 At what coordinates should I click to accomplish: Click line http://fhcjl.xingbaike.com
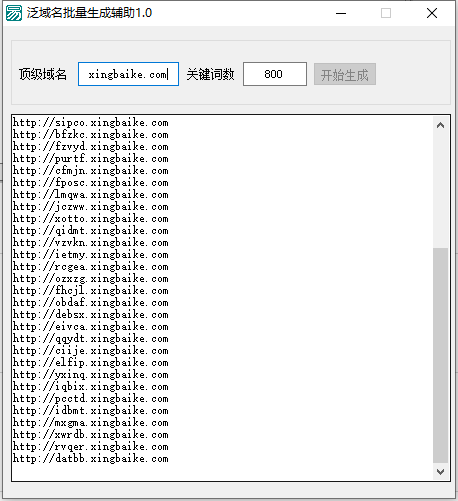coord(91,291)
